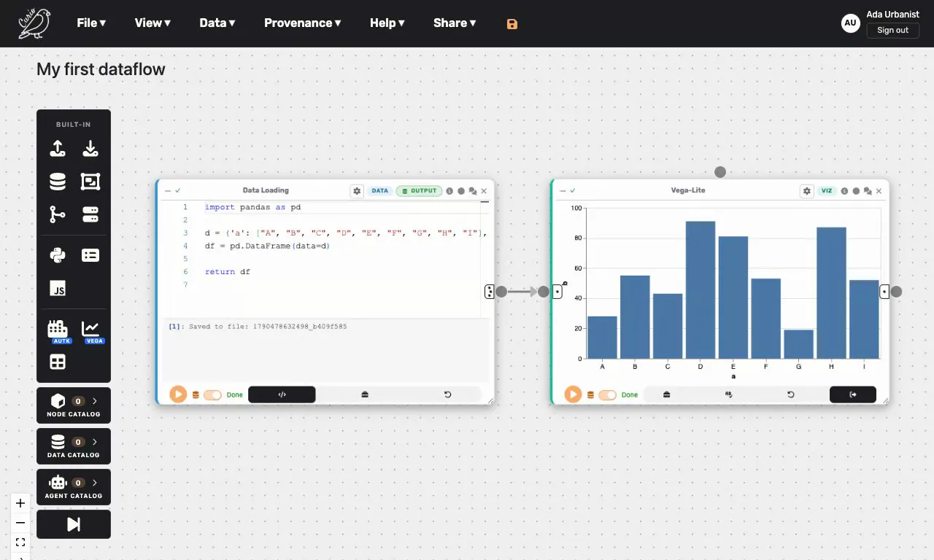Toggle the switch beside Done in Vega-Lite
Image resolution: width=934 pixels, height=560 pixels.
(607, 394)
